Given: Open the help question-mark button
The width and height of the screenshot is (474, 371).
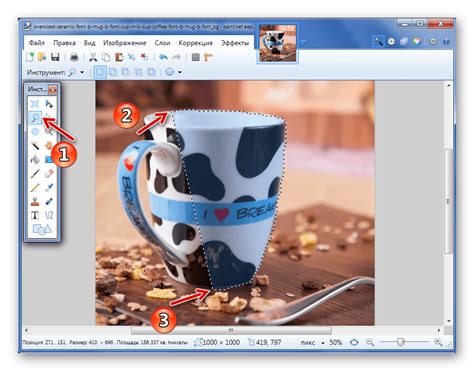Looking at the screenshot, I should pos(446,41).
